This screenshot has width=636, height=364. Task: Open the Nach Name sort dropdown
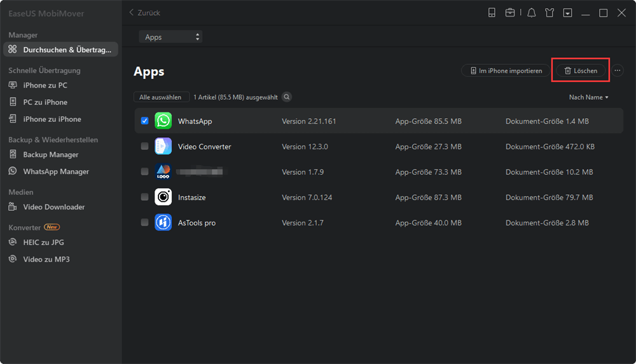588,97
